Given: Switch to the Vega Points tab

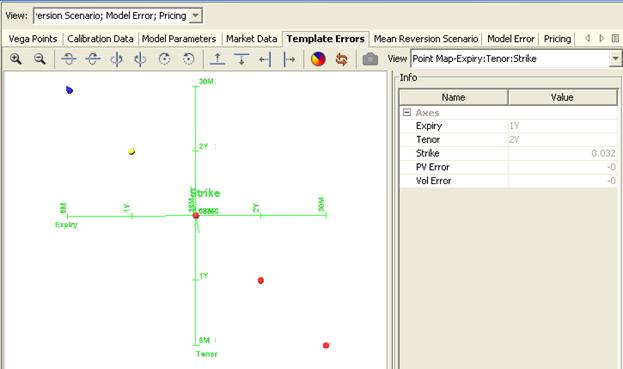Looking at the screenshot, I should 33,39.
